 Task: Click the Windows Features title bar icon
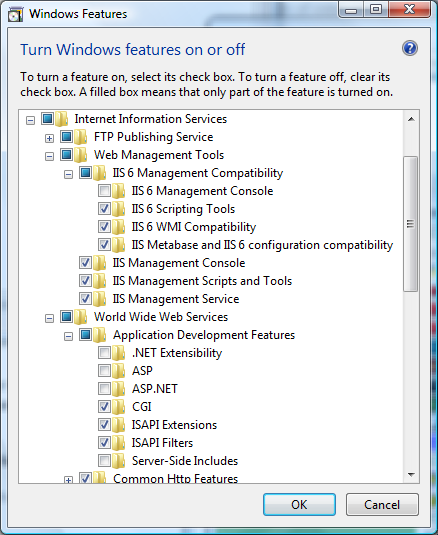[15, 14]
